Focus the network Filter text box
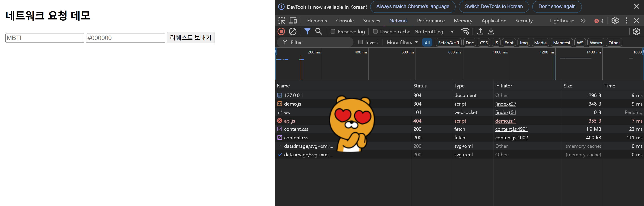The width and height of the screenshot is (644, 206). coord(315,42)
